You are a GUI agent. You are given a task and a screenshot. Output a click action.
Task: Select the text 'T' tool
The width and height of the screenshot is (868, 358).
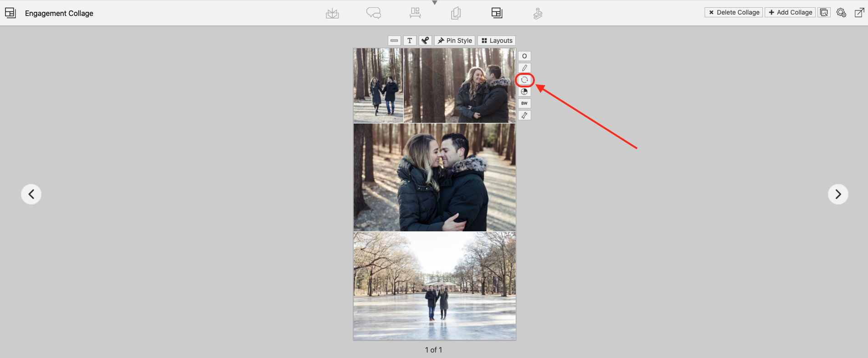410,41
